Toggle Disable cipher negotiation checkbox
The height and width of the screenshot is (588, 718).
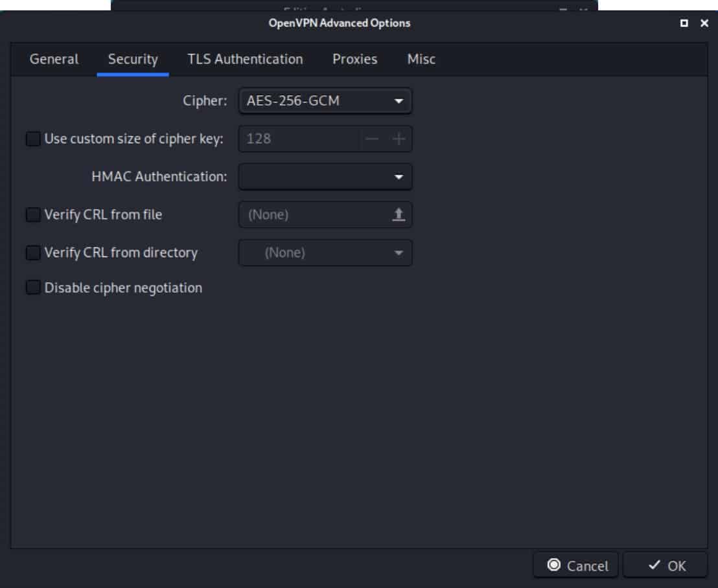tap(33, 288)
